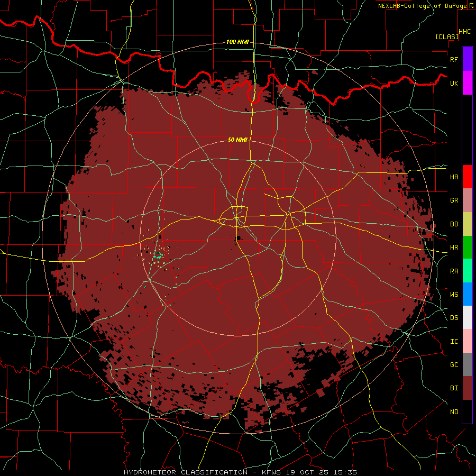This screenshot has height=476, width=476.
Task: Click the DS legend label
Action: pyautogui.click(x=454, y=318)
